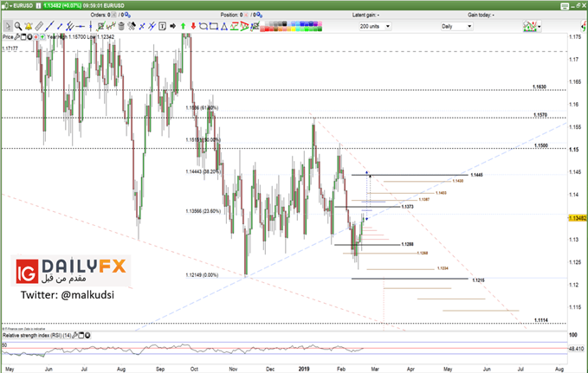Select the vertical line tool

point(90,26)
